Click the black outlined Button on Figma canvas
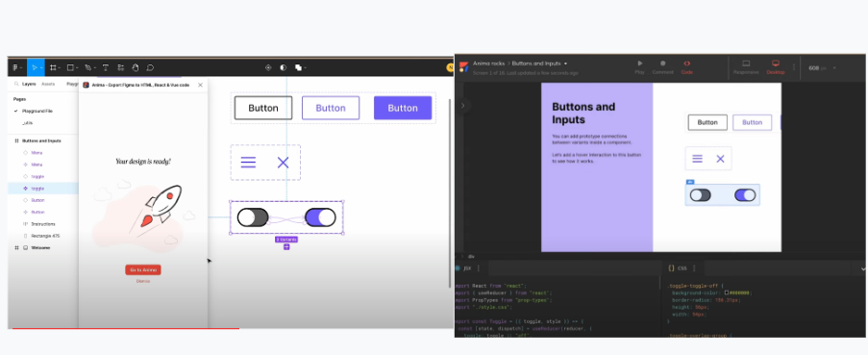Viewport: 868px width, 355px height. (263, 108)
